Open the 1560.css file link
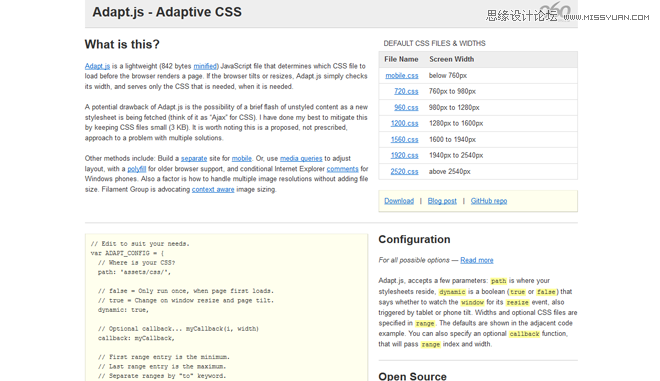Viewport: 660px width, 381px height. point(405,139)
